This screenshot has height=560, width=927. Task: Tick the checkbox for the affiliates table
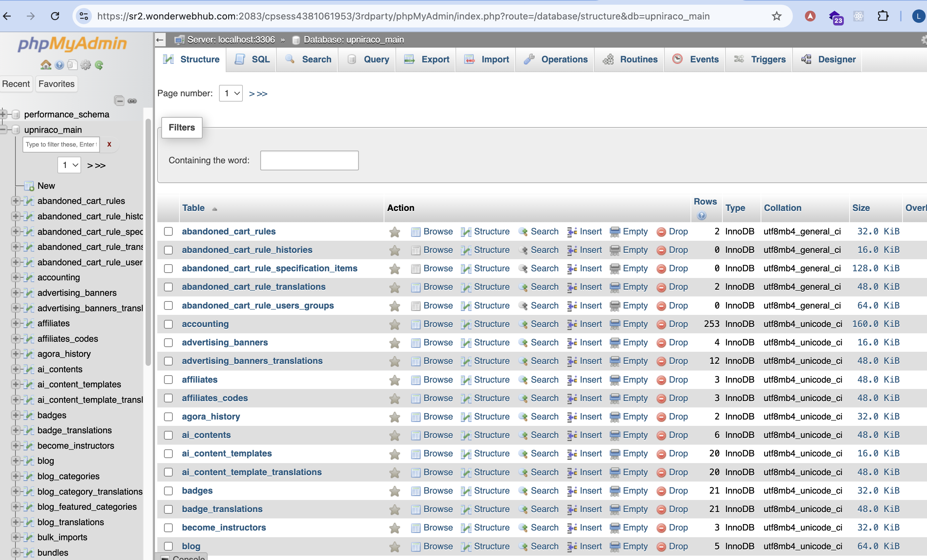[168, 380]
